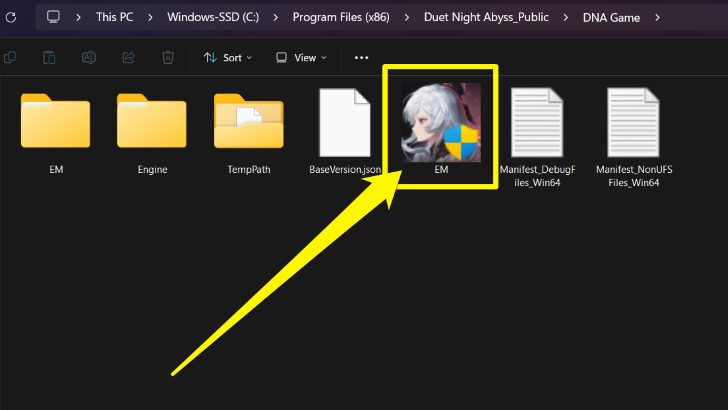Open Program Files (x86) breadcrumb

click(341, 17)
